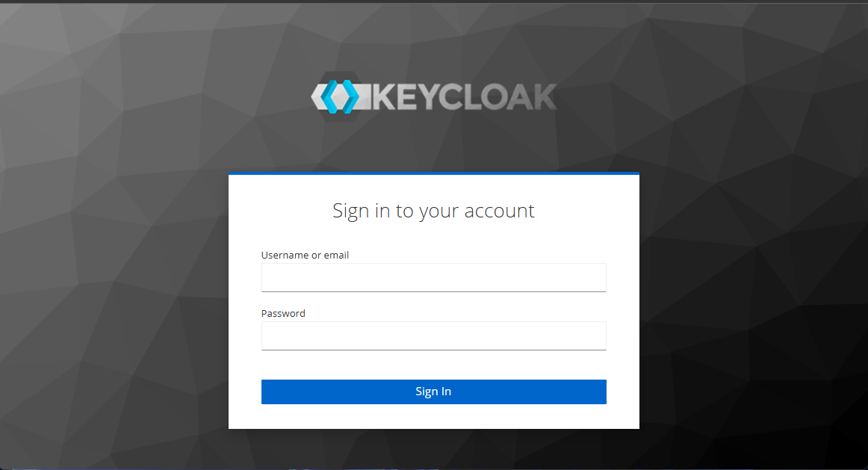Click the KEYCLOAK wordmark text
Screen dimensions: 868x470
463,97
